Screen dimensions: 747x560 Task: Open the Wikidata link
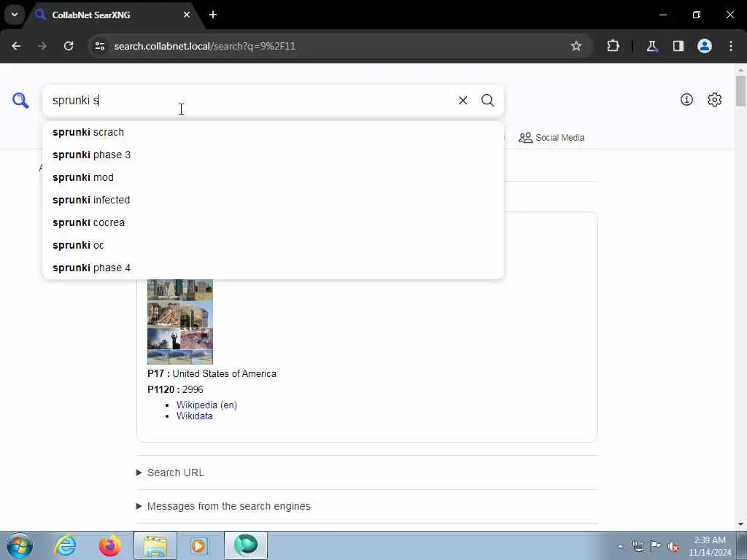194,416
